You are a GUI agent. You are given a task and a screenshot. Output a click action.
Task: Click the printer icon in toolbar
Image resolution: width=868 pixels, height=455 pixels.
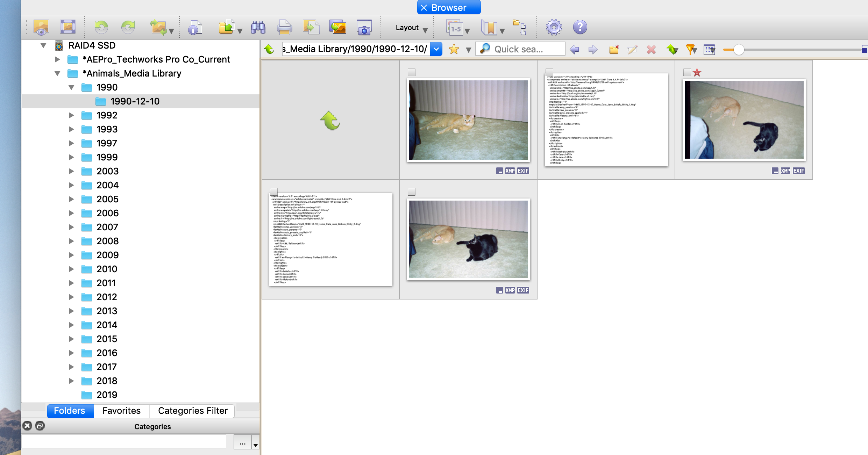(284, 27)
